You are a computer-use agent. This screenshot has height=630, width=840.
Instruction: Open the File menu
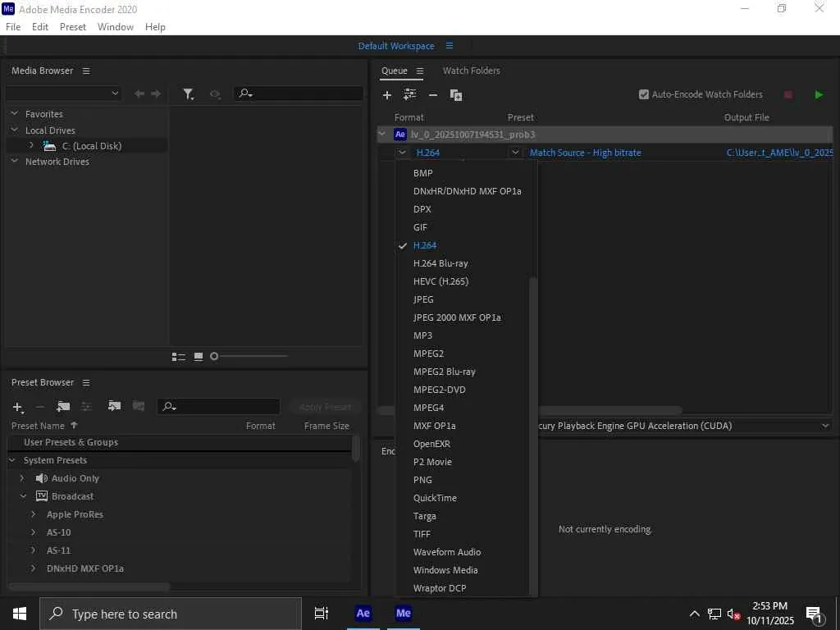[13, 27]
